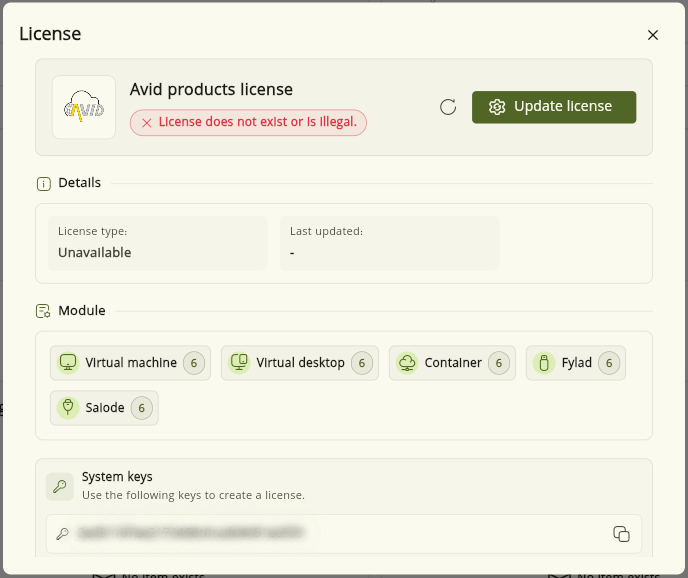Click the small key icon in key field

[62, 534]
